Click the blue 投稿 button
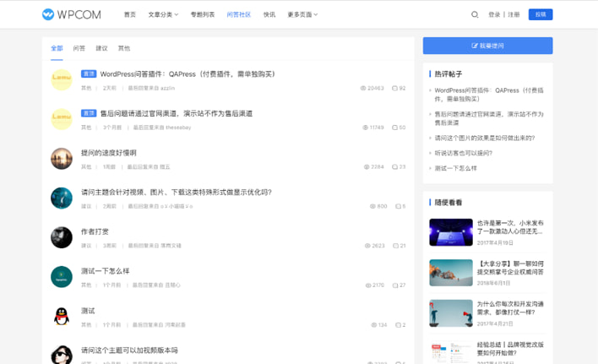 (541, 14)
